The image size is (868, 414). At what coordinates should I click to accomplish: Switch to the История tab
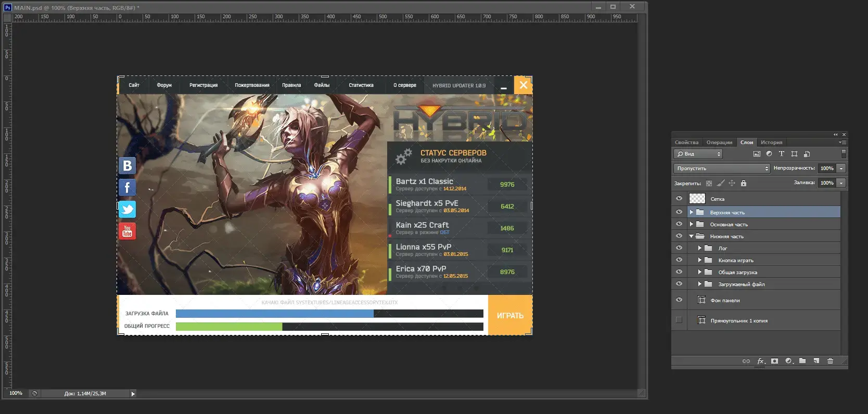[x=771, y=143]
